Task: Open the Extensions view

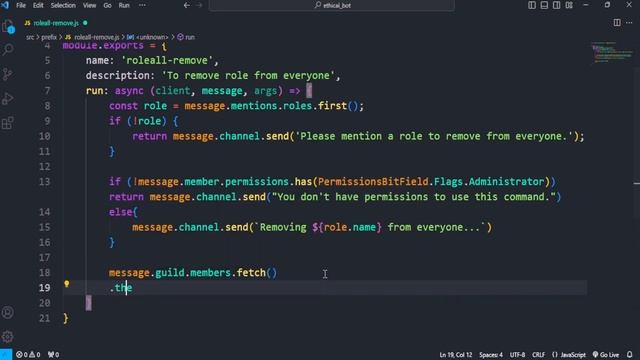Action: [x=8, y=122]
